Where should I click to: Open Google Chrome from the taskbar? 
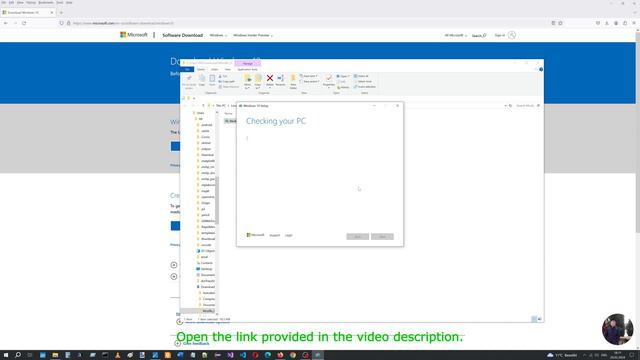pyautogui.click(x=293, y=355)
